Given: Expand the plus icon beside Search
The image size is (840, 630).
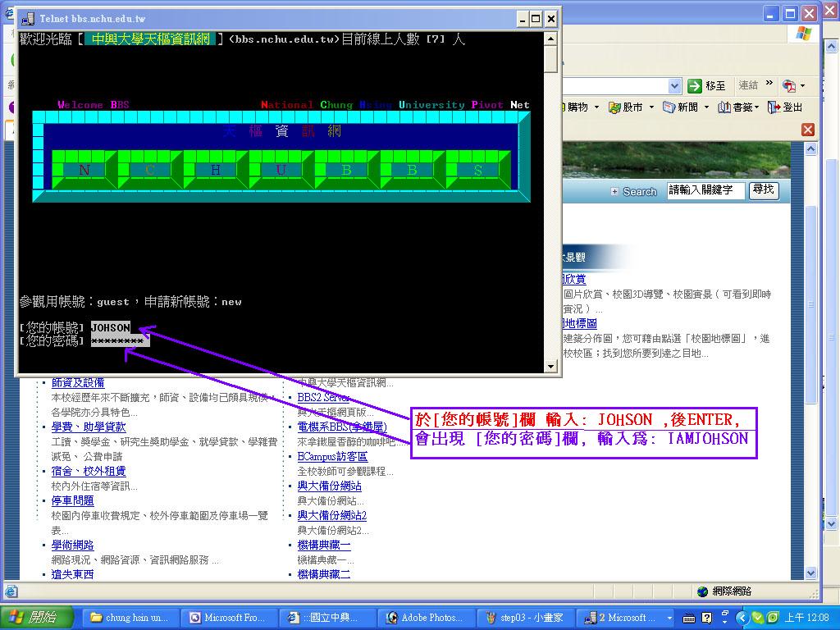Looking at the screenshot, I should pos(614,192).
